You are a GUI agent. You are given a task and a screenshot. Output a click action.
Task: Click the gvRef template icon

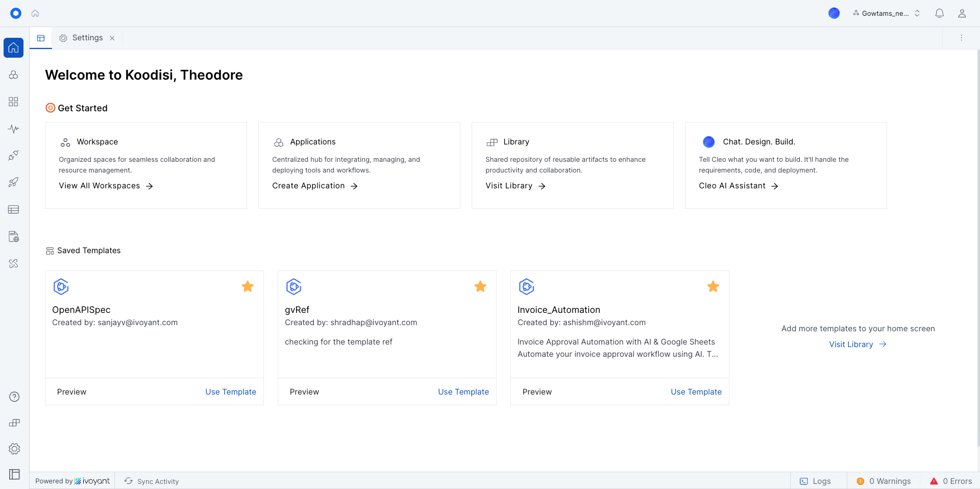click(x=293, y=287)
